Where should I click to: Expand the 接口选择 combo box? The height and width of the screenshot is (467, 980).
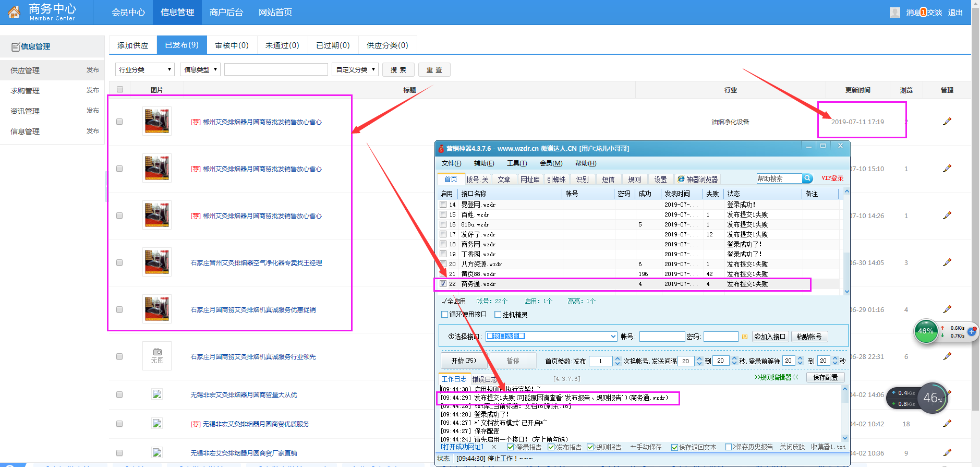pyautogui.click(x=613, y=337)
